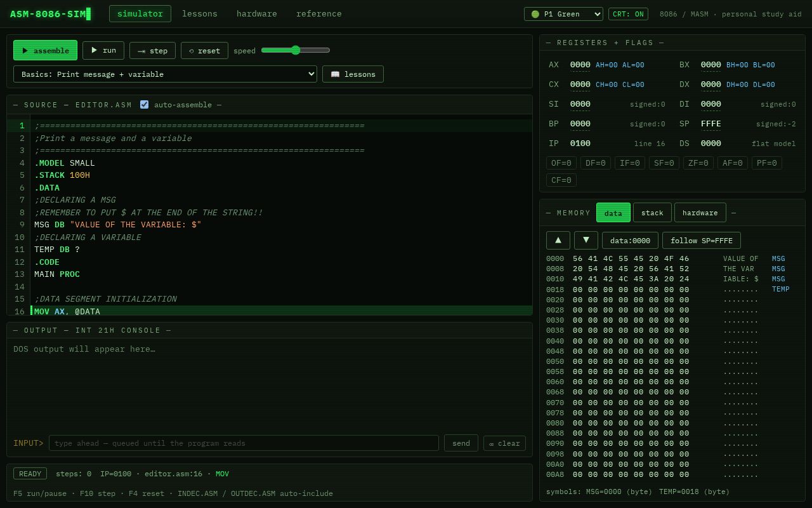The width and height of the screenshot is (812, 508).
Task: Click the SP register value FFFE
Action: 710,124
